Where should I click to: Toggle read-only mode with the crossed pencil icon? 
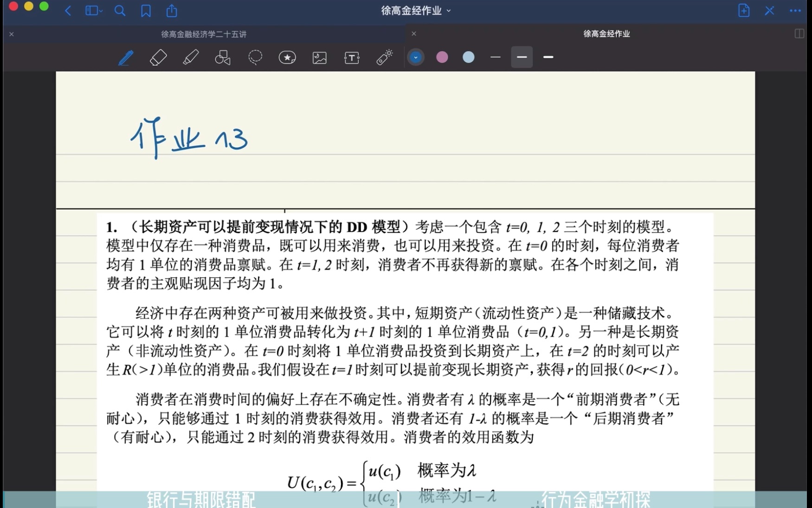click(x=769, y=11)
